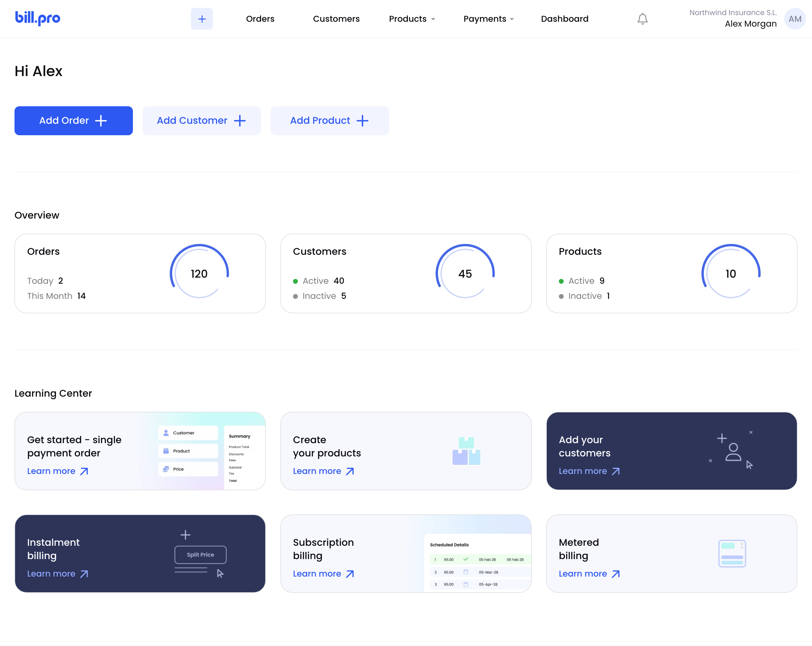The height and width of the screenshot is (646, 812).
Task: Click the Northwind Insurance S.L. company name
Action: 733,12
